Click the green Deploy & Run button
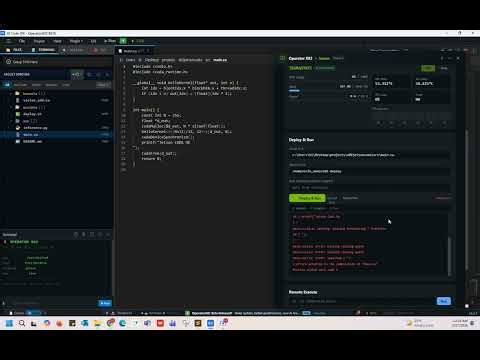This screenshot has width=480, height=360. click(x=307, y=198)
